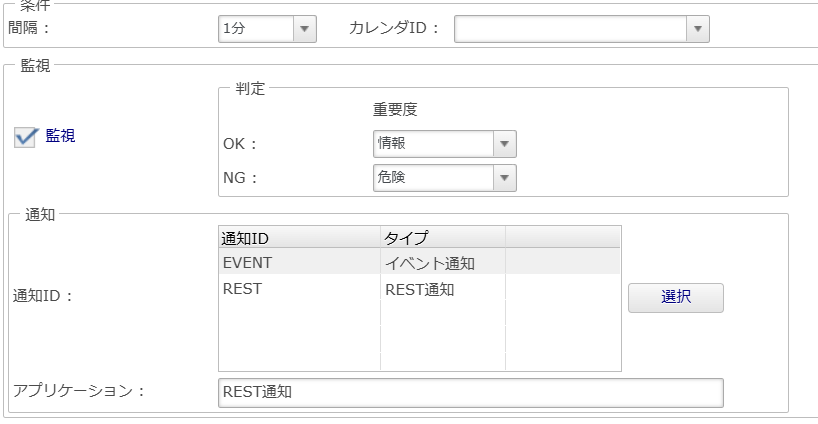
Task: Click blank area below REST row
Action: (418, 337)
